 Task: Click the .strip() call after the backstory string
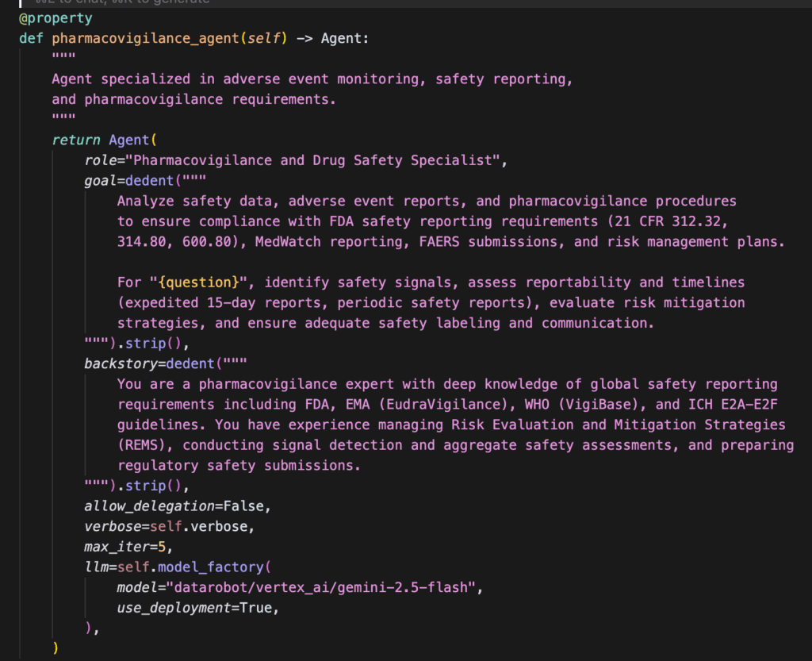[162, 486]
